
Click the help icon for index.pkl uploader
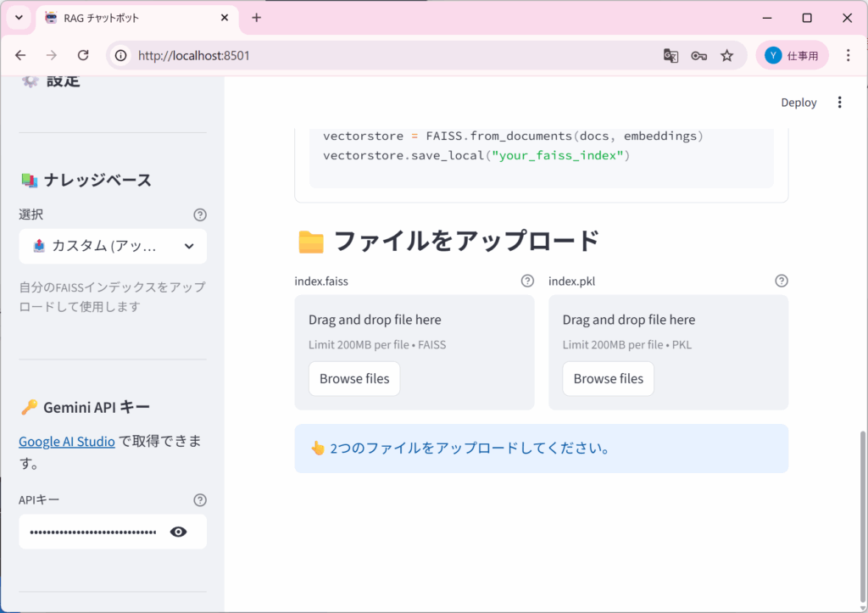782,281
